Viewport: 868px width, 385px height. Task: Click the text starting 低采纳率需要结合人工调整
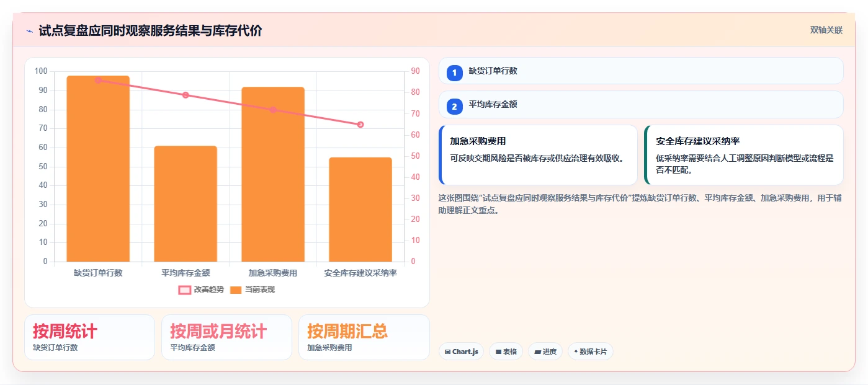coord(745,164)
